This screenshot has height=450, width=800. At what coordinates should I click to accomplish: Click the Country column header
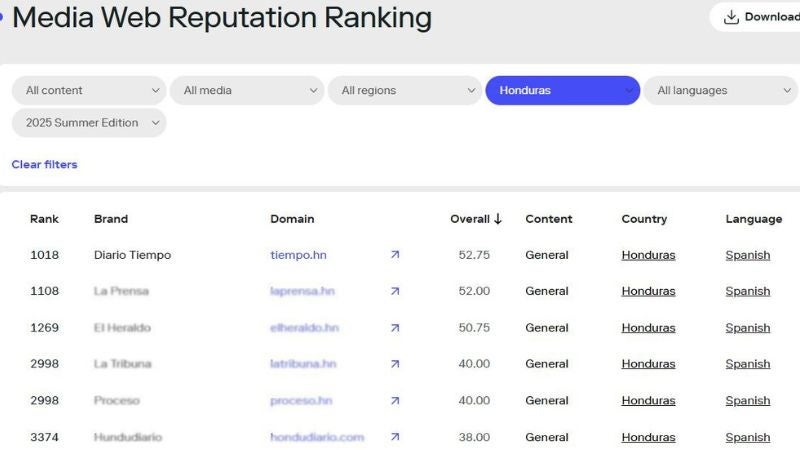click(x=644, y=219)
